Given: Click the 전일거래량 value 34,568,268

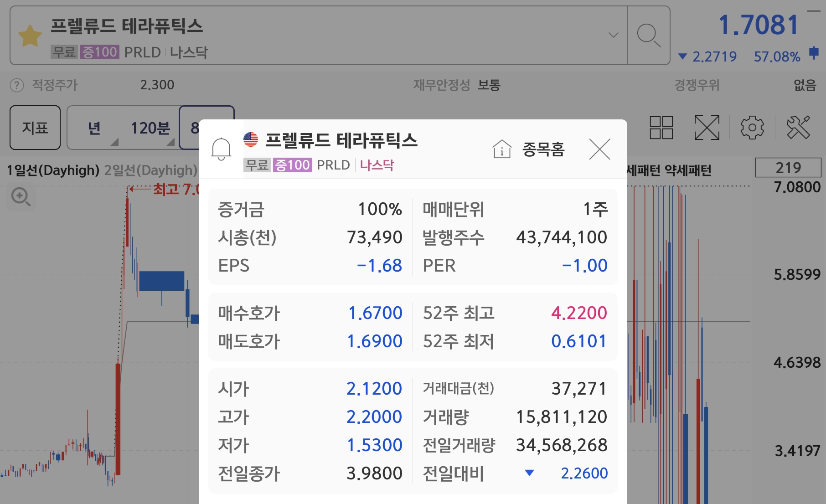Looking at the screenshot, I should click(562, 445).
